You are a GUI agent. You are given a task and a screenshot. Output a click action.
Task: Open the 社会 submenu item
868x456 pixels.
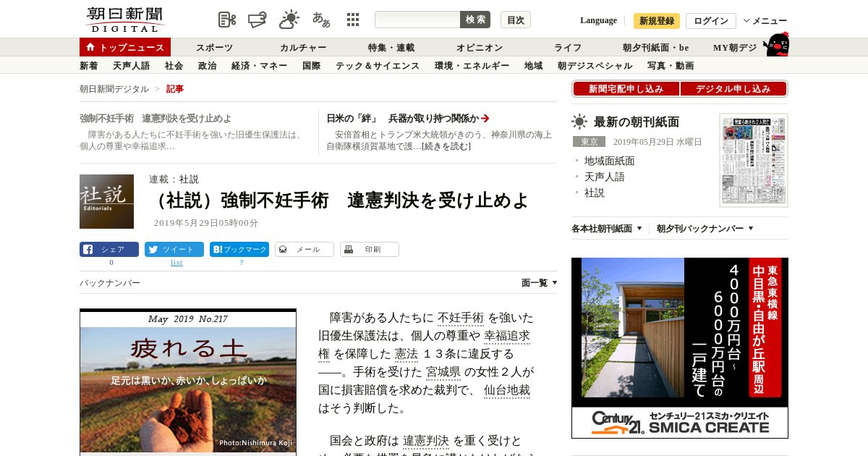(174, 66)
